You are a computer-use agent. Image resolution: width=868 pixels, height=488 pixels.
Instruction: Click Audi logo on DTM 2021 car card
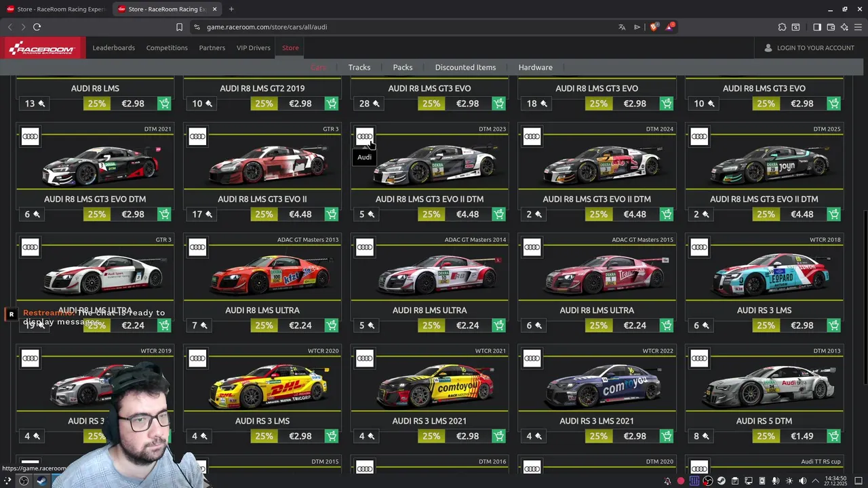tap(30, 136)
